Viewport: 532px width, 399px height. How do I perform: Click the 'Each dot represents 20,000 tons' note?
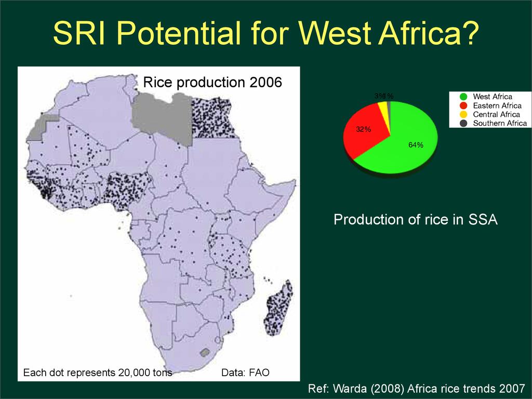97,373
